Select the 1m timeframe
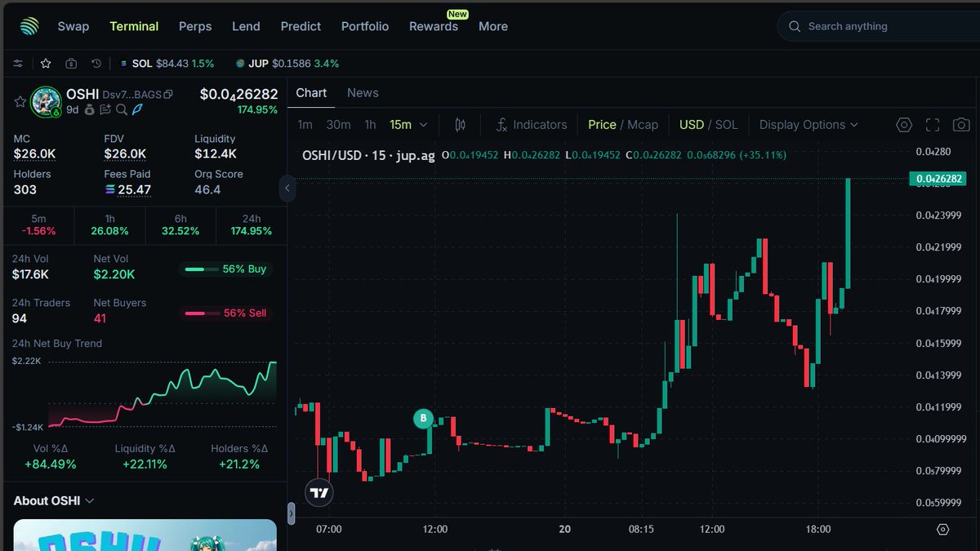 pyautogui.click(x=305, y=125)
